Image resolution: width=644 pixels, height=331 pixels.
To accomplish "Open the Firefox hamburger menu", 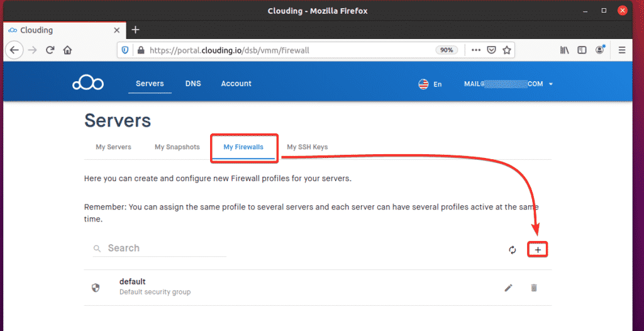I will (x=622, y=50).
